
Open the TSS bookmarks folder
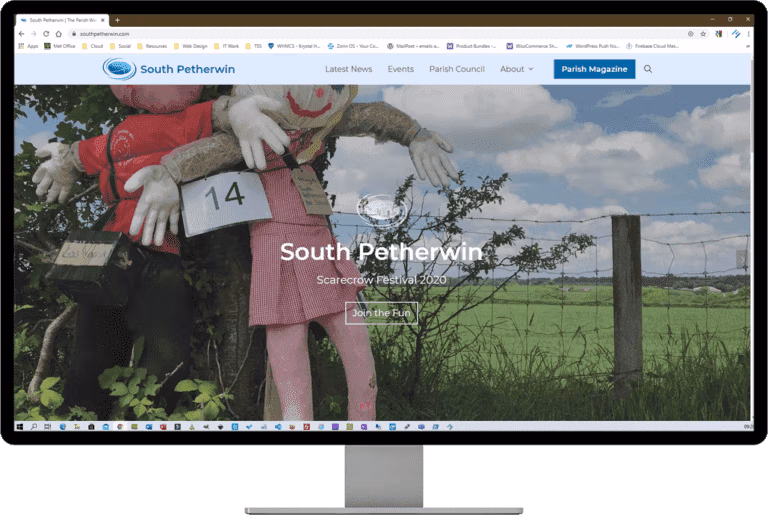click(x=254, y=46)
